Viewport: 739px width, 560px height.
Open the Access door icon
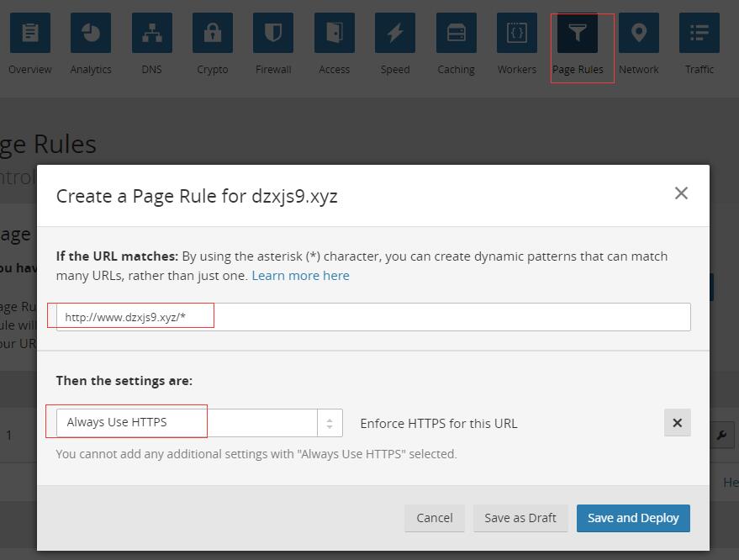coord(334,33)
